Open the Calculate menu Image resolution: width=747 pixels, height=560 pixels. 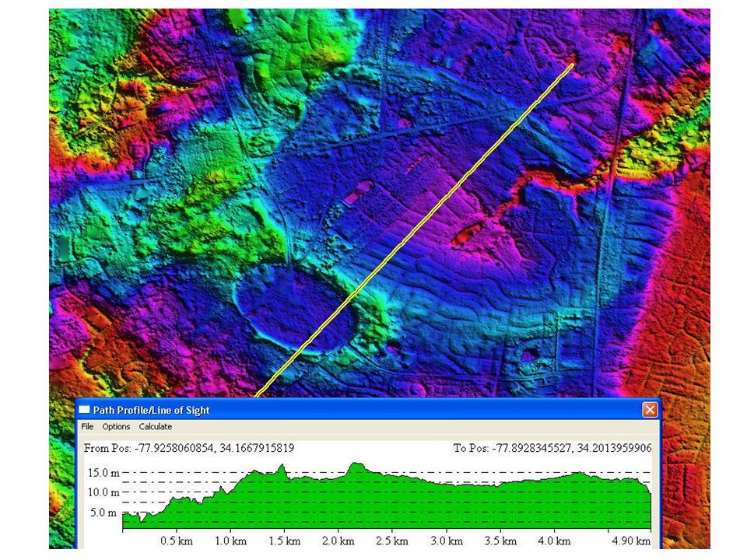tap(156, 427)
